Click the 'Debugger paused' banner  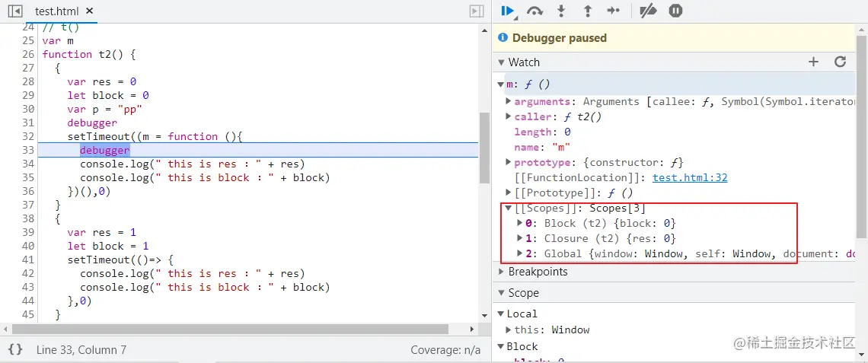pyautogui.click(x=675, y=38)
